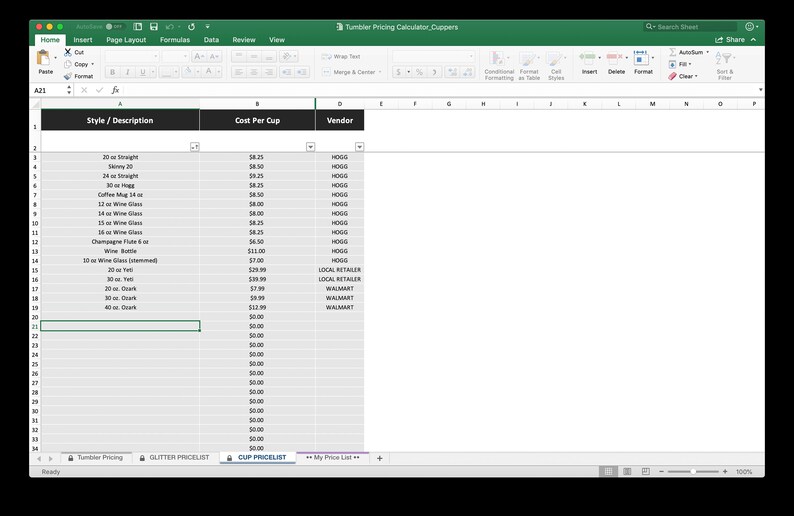
Task: Expand the formula bar chevron
Action: point(761,90)
